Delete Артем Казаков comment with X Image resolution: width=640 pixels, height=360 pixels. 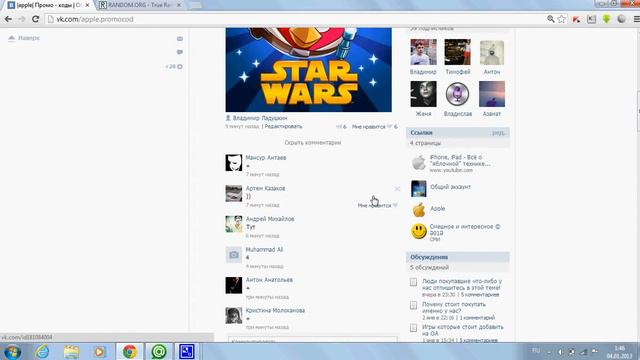click(x=397, y=189)
